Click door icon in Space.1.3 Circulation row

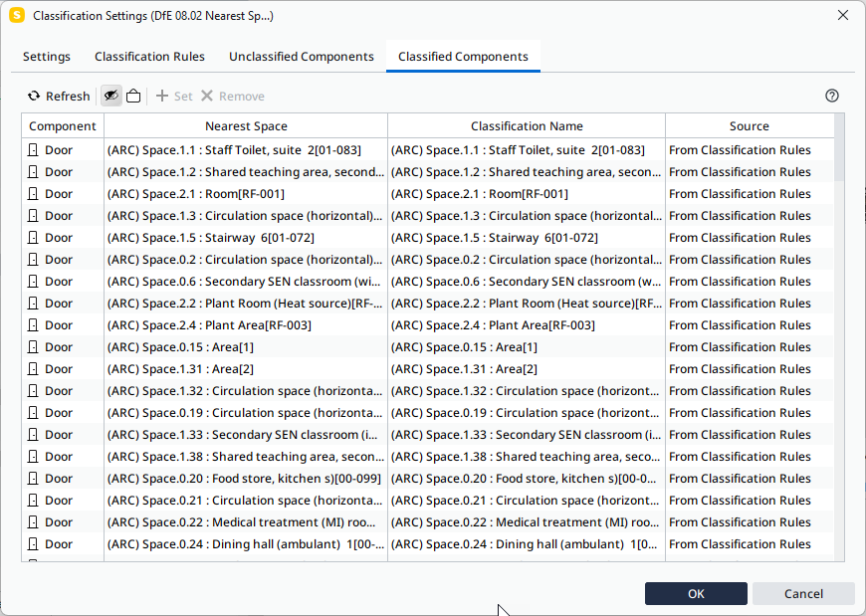coord(33,216)
